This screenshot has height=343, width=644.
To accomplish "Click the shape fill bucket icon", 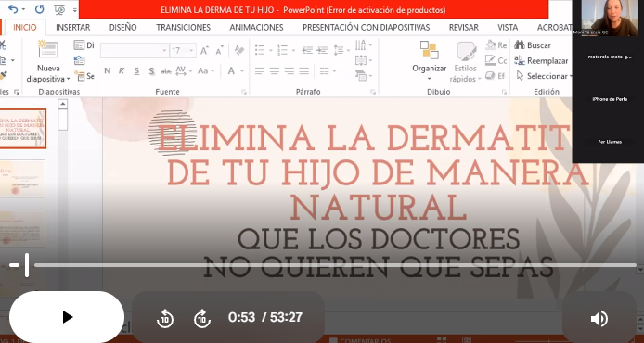I will (491, 44).
